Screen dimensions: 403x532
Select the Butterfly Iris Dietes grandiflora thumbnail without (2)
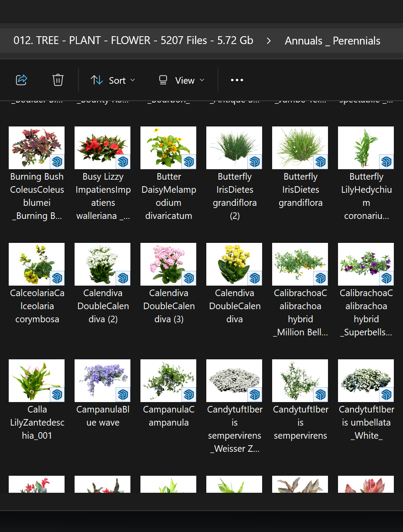tap(300, 148)
